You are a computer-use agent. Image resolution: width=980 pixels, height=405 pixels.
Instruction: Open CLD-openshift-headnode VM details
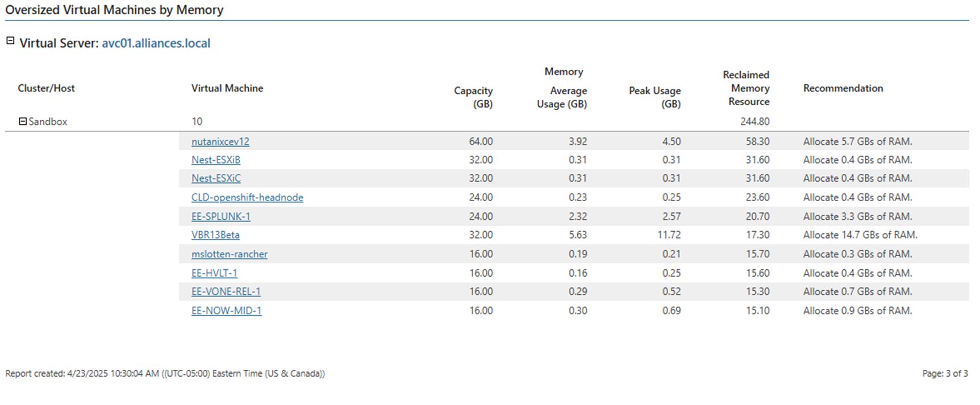247,198
